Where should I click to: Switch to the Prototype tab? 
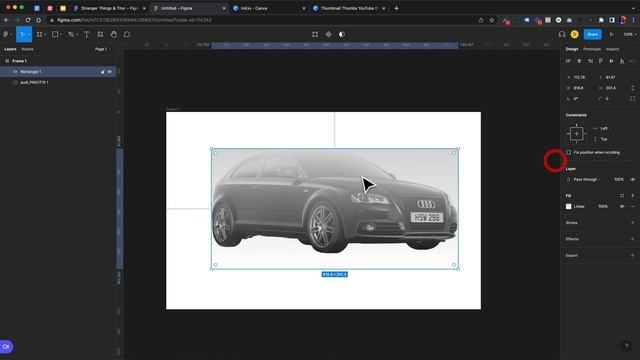(592, 49)
